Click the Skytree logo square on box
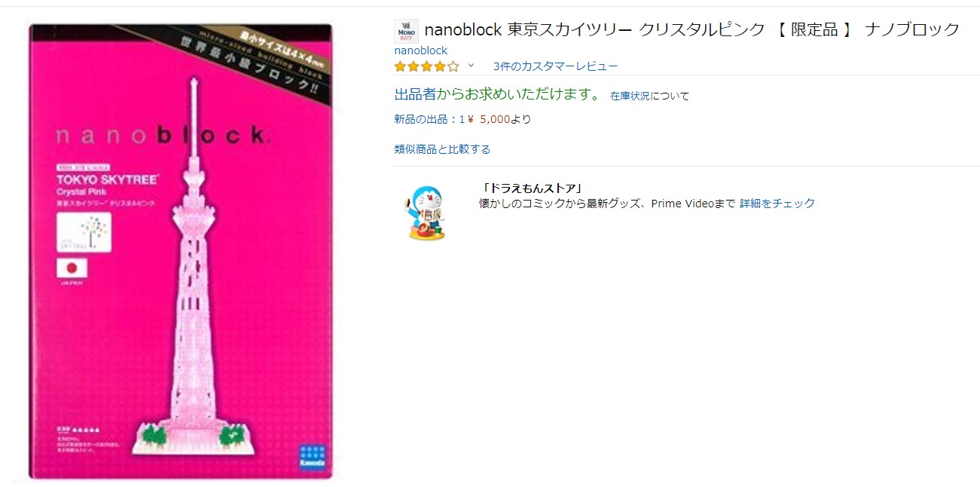The image size is (980, 487). (84, 232)
